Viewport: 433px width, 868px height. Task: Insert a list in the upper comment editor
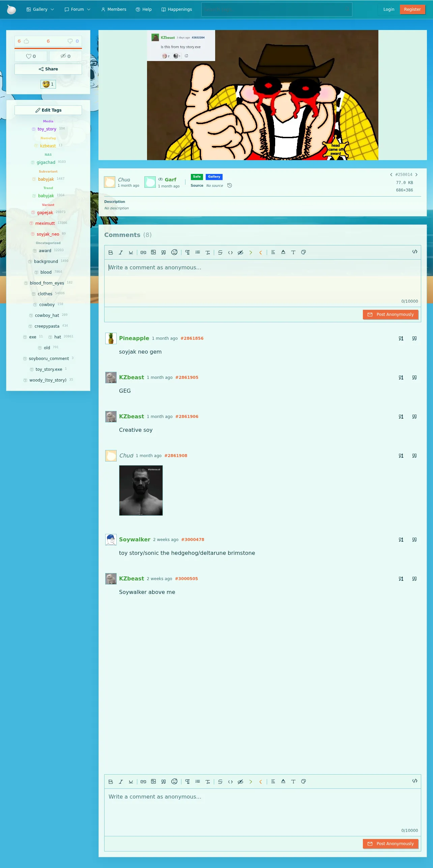point(198,252)
